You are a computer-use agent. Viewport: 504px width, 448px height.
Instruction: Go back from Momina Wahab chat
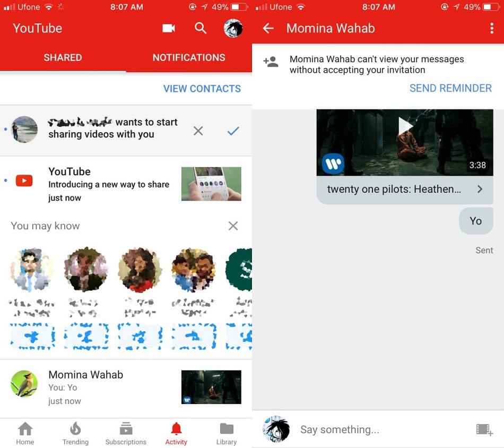[268, 28]
